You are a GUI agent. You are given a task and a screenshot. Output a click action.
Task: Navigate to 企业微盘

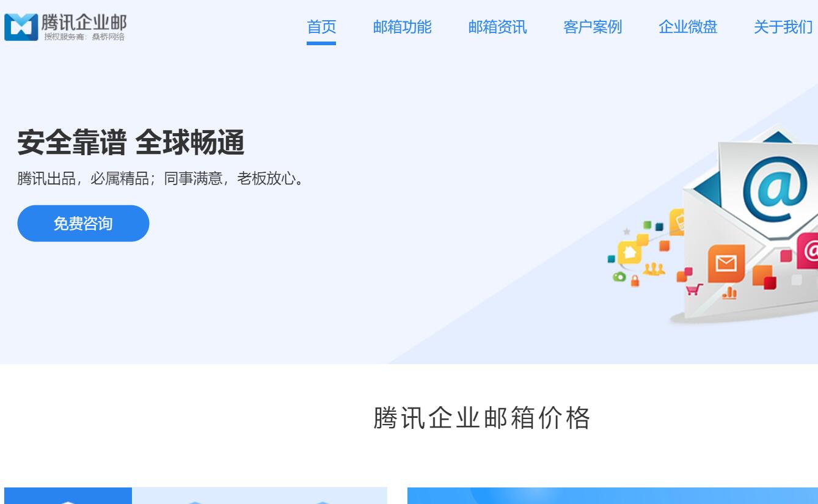point(688,27)
